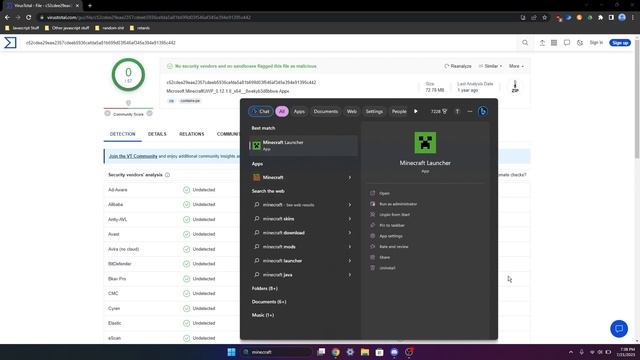
Task: Choose Unpin from Start
Action: [x=394, y=214]
